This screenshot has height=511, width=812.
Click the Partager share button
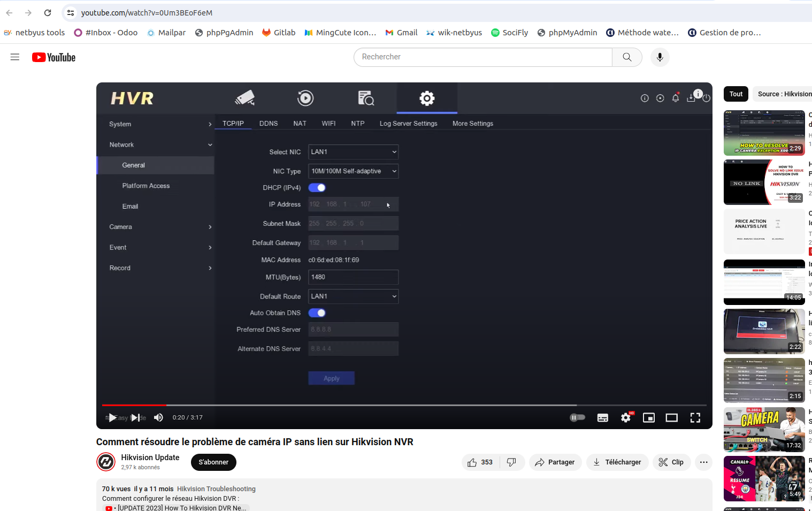[554, 462]
